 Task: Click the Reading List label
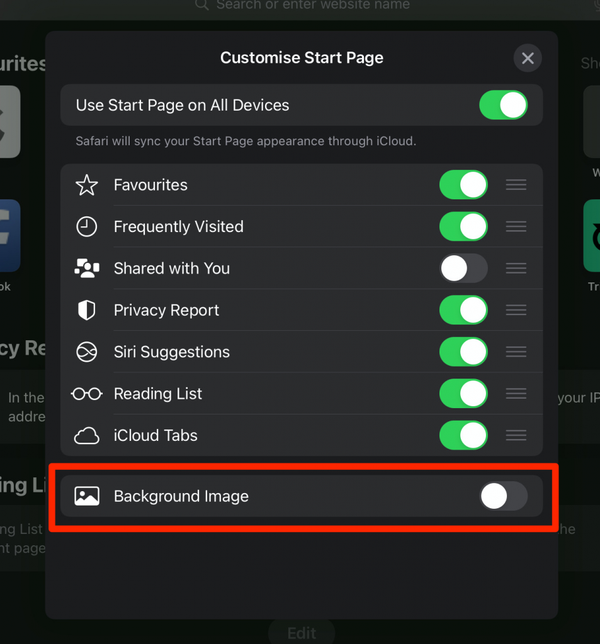[158, 394]
